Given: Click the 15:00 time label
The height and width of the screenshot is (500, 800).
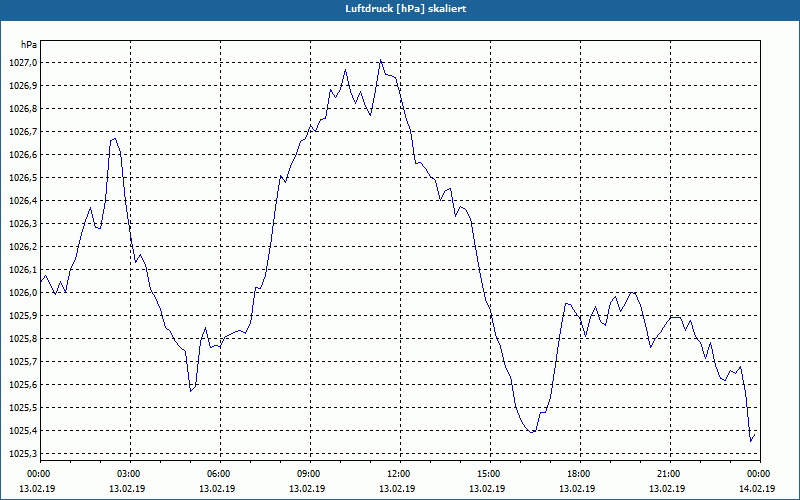Looking at the screenshot, I should pos(490,474).
